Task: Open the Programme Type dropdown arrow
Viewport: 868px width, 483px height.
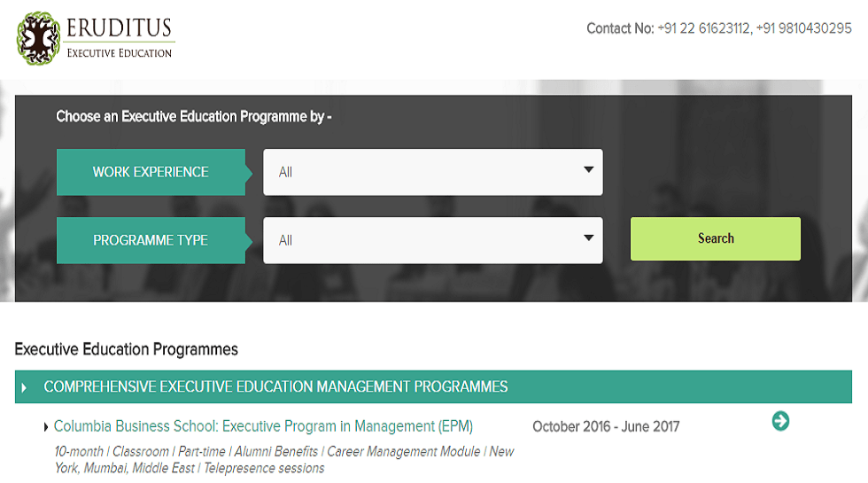Action: point(588,238)
